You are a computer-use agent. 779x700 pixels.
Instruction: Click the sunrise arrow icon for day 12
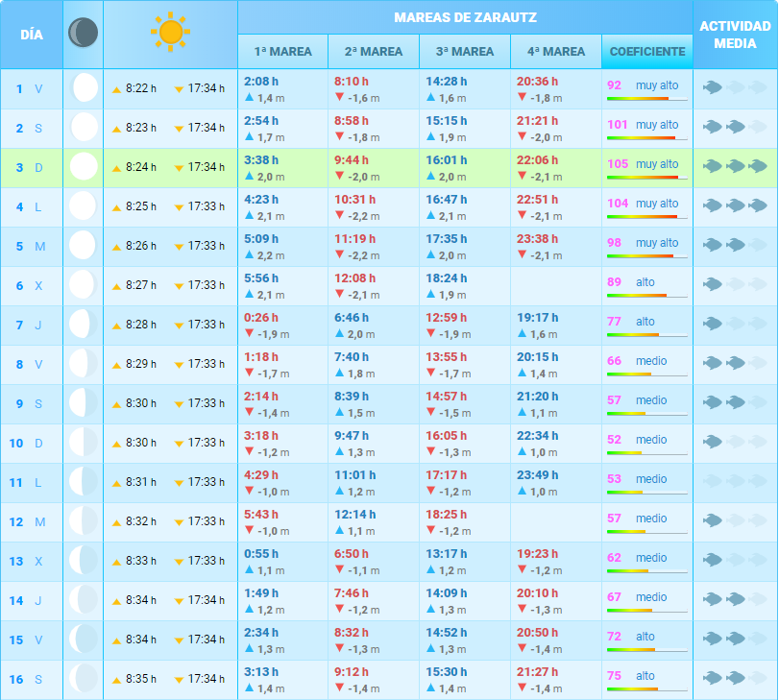(117, 523)
